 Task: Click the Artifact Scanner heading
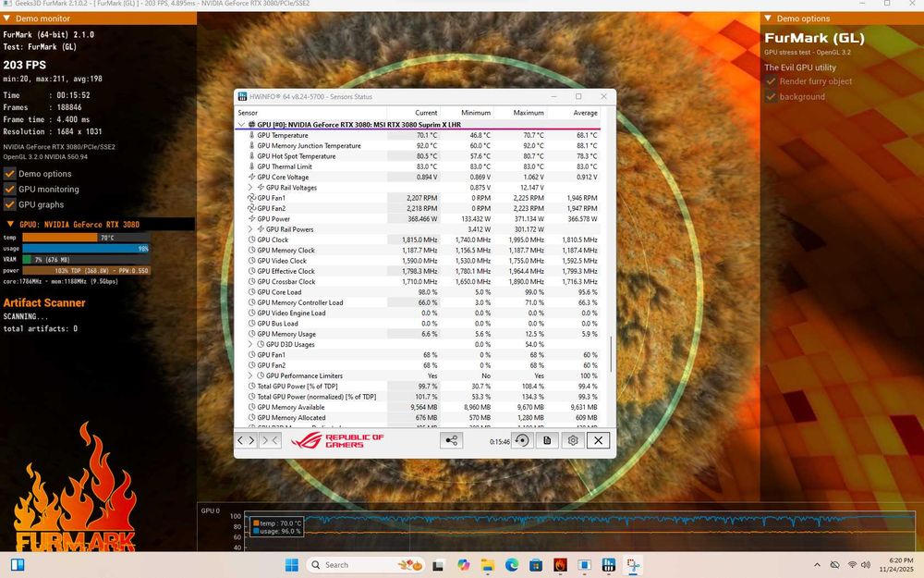(44, 302)
